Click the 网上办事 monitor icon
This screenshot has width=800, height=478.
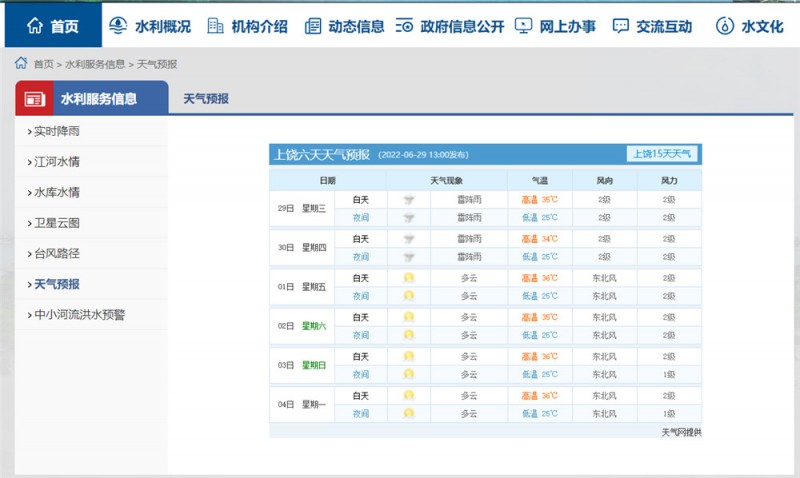tap(523, 26)
